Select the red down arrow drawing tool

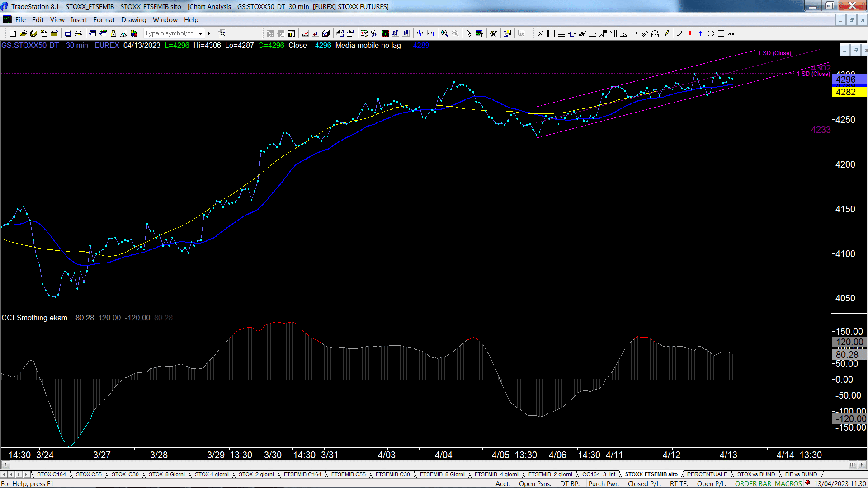coord(690,33)
